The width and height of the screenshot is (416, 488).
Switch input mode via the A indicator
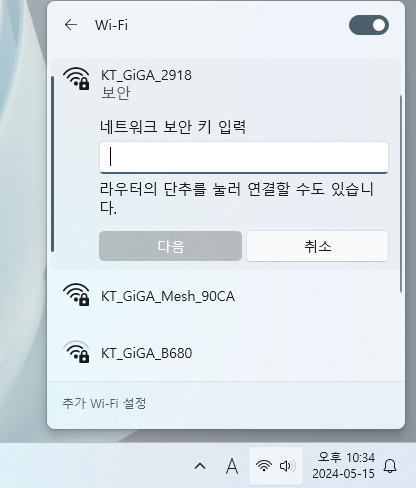(232, 466)
